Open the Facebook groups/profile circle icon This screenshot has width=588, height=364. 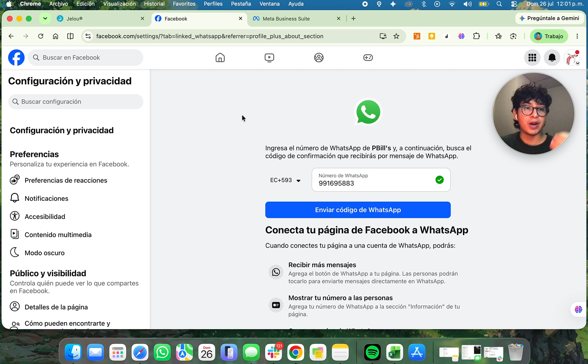click(x=319, y=57)
